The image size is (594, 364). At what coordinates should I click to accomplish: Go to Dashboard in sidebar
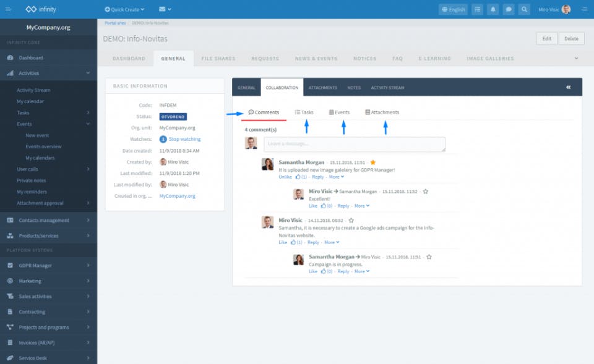click(31, 58)
